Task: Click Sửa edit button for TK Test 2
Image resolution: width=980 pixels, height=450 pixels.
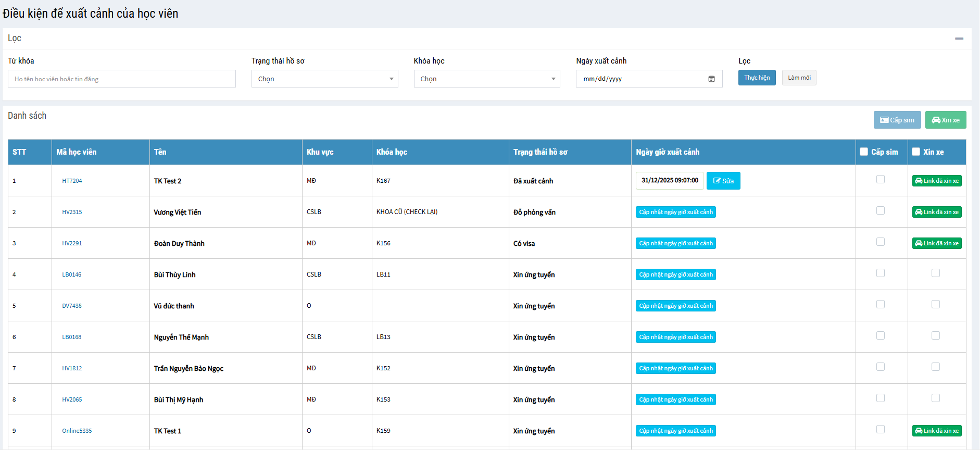Action: pyautogui.click(x=723, y=181)
